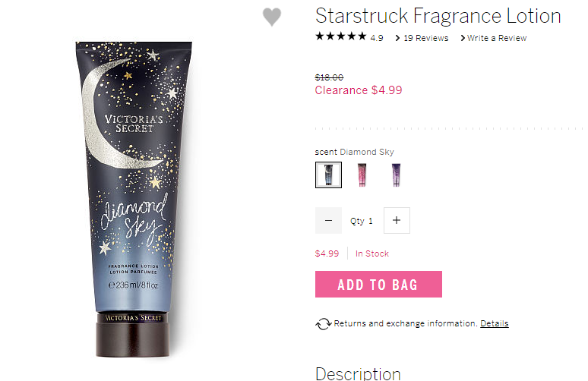The width and height of the screenshot is (588, 381).
Task: Select the Diamond Sky scent swatch
Action: pos(328,175)
